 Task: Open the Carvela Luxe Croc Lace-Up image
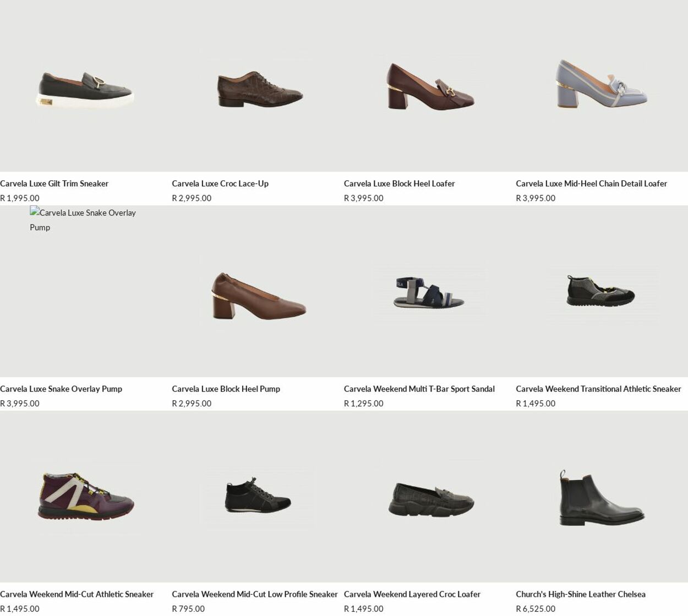(x=258, y=86)
